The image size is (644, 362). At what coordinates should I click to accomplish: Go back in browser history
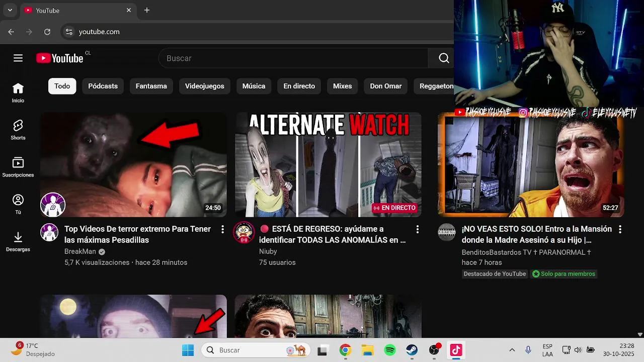pos(11,32)
